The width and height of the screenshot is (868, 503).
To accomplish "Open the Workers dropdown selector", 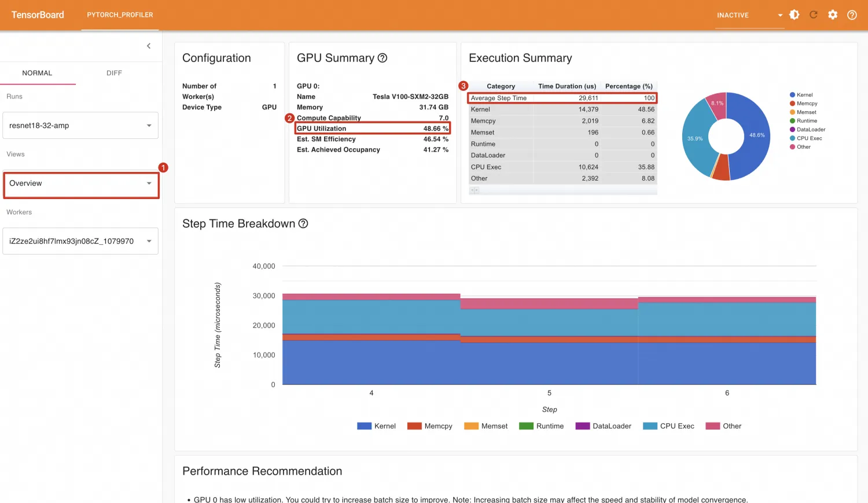I will coord(80,241).
